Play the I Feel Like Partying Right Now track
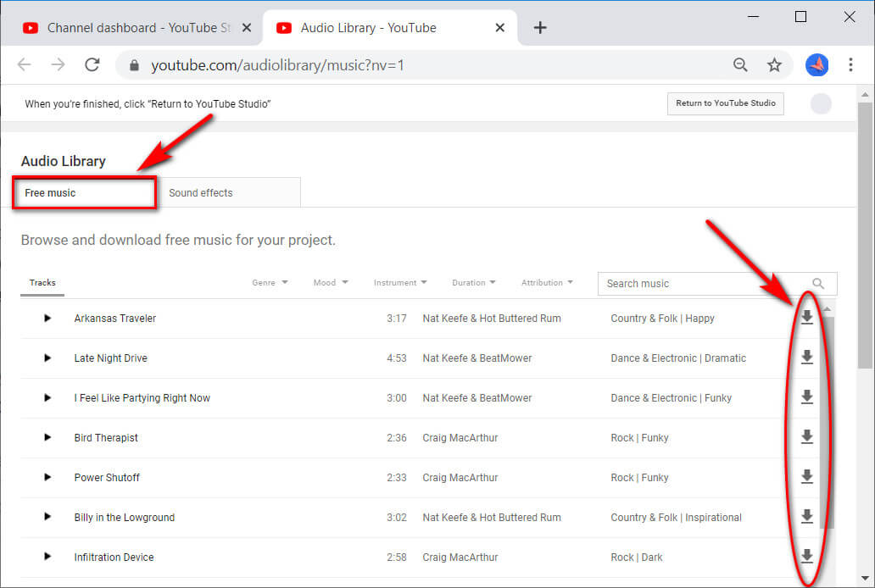The height and width of the screenshot is (588, 875). [47, 397]
